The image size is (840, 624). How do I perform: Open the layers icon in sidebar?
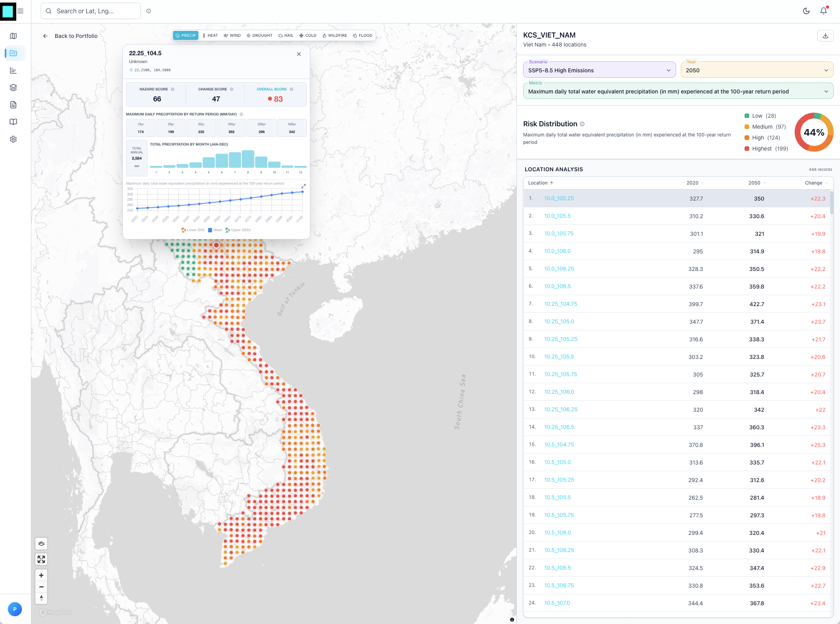point(13,88)
